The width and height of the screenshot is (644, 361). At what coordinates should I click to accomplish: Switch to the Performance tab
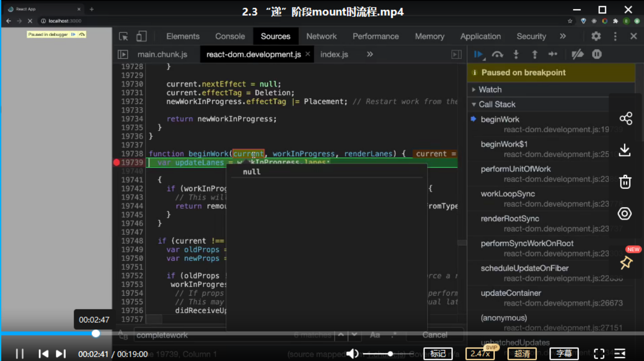376,37
